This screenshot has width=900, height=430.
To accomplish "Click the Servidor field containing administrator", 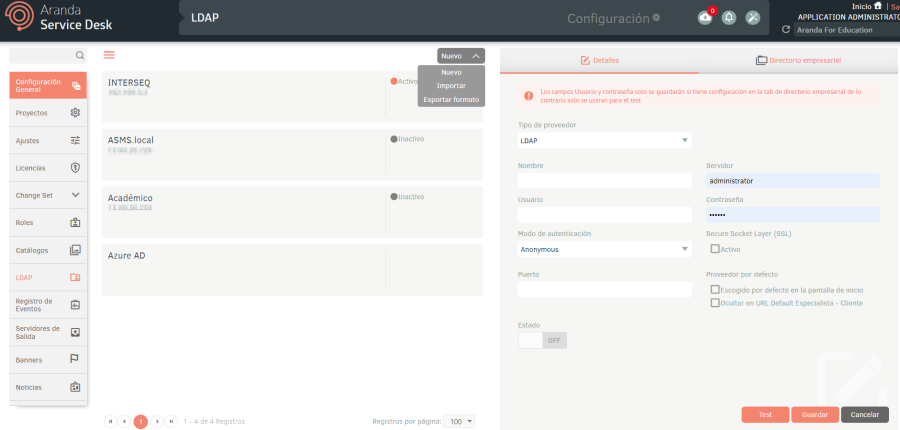I will pos(793,181).
